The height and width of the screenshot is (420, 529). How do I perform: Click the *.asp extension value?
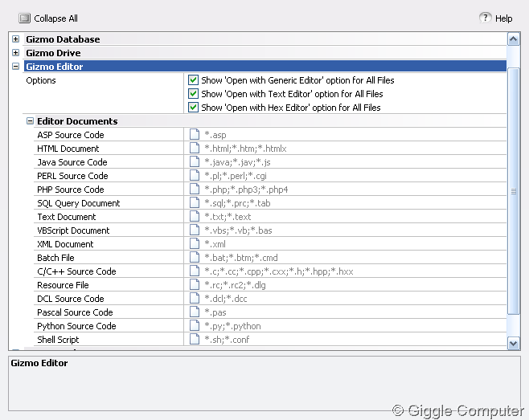click(x=215, y=135)
